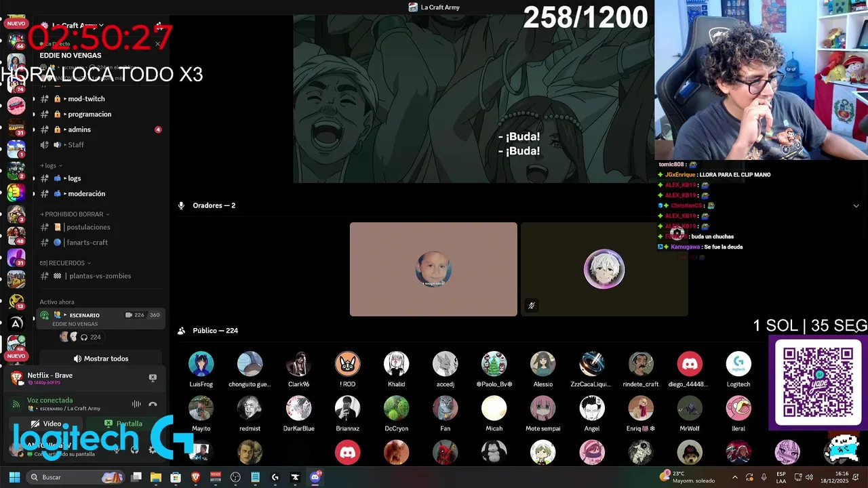The height and width of the screenshot is (488, 868).
Task: Open File Explorer from the taskbar
Action: tap(156, 477)
